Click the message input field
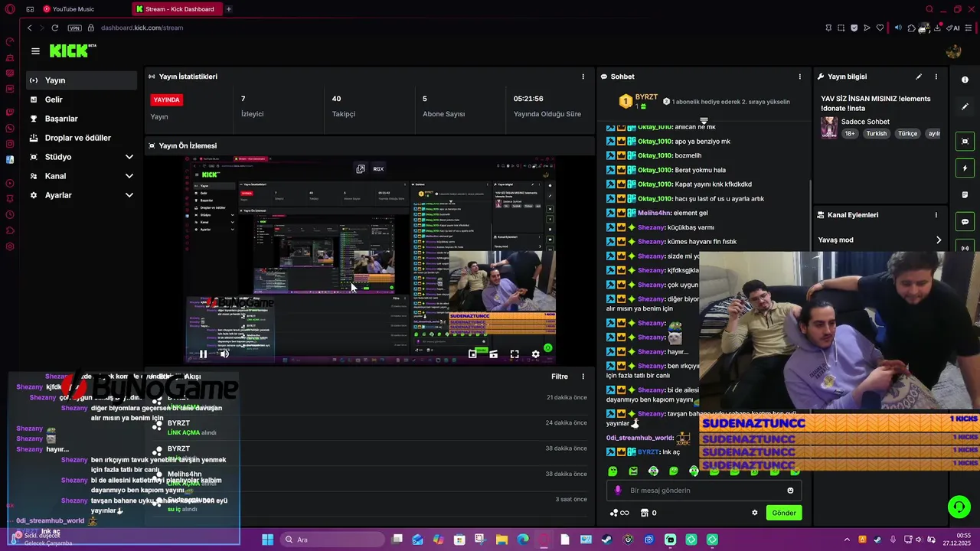Image resolution: width=980 pixels, height=551 pixels. (704, 491)
